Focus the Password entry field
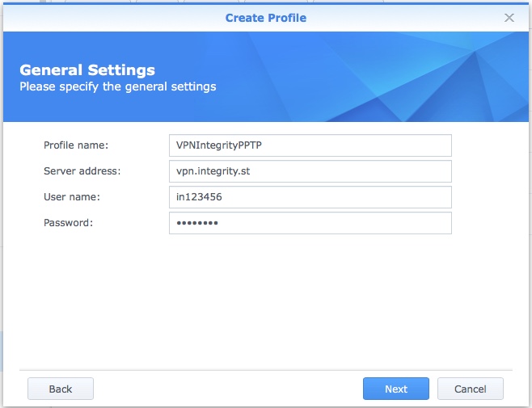The image size is (532, 408). (310, 223)
